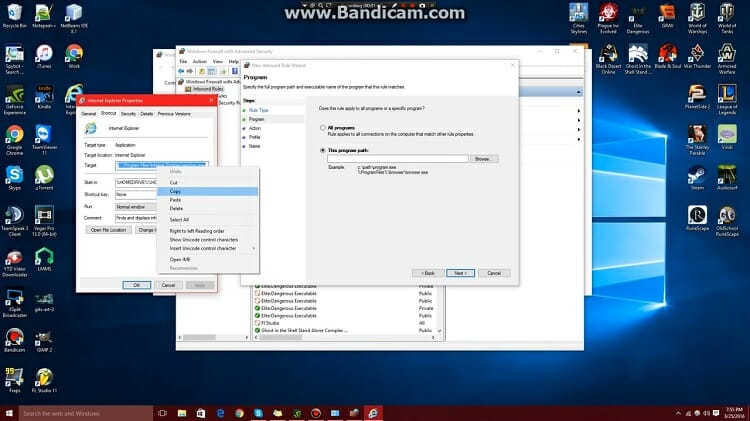Select Show Unicode control characters
This screenshot has width=750, height=421.
click(208, 240)
